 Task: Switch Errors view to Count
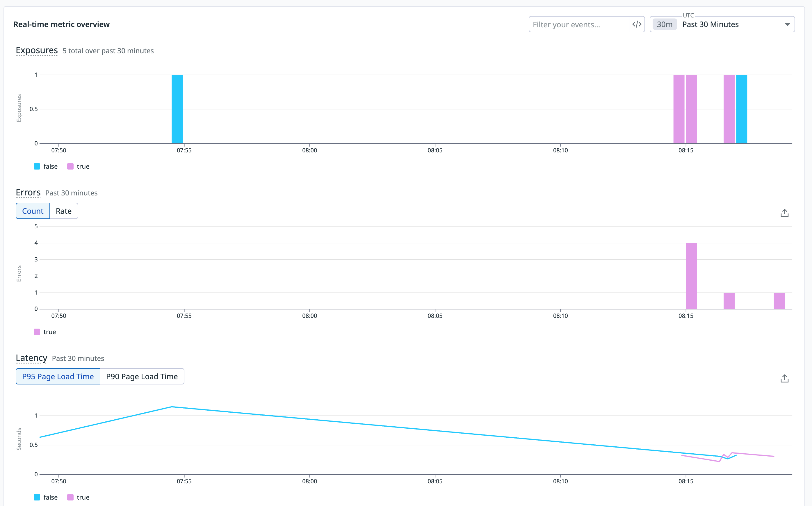(x=33, y=211)
